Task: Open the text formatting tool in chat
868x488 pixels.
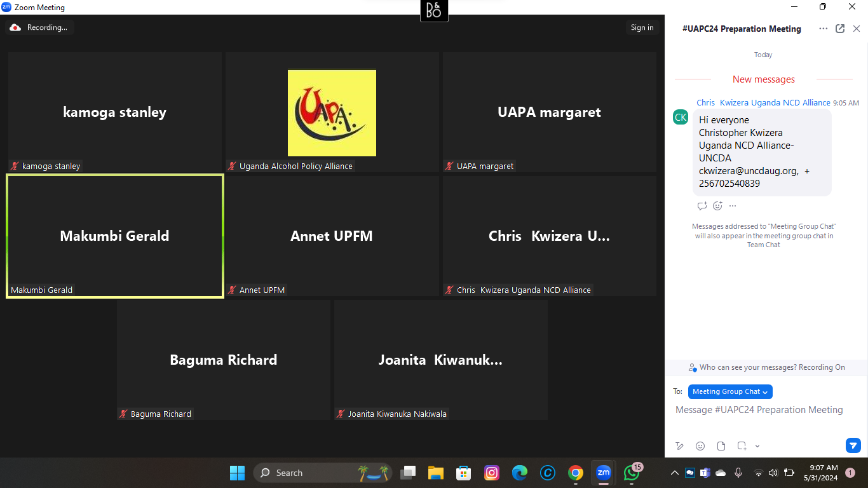Action: point(680,446)
